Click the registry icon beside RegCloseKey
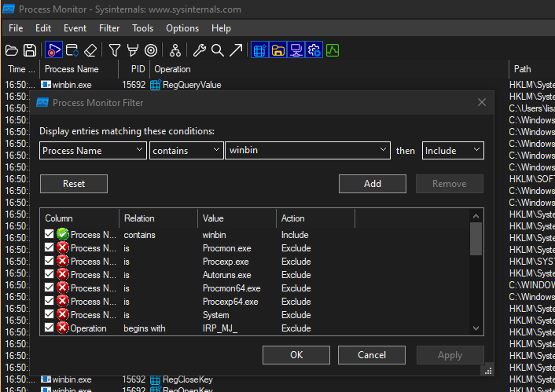The width and height of the screenshot is (555, 392). 155,379
